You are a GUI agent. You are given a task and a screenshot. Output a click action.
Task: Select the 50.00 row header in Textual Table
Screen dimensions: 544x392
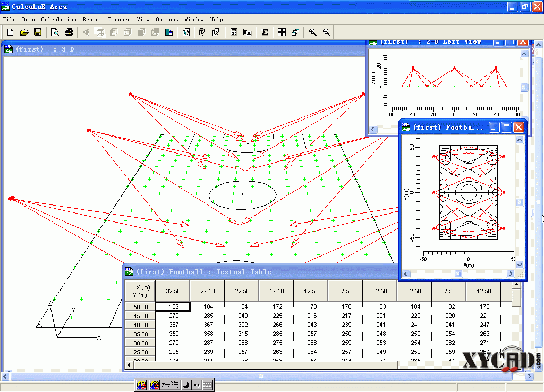pos(140,307)
